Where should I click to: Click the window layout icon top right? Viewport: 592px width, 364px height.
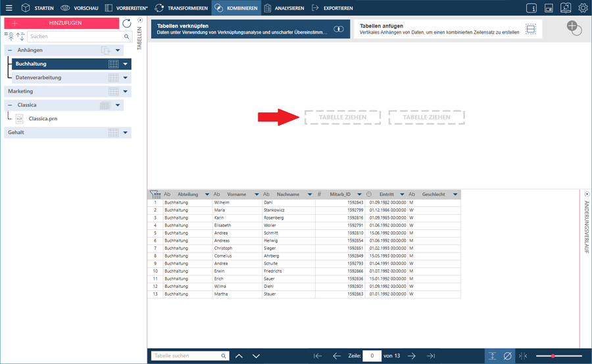(x=549, y=8)
